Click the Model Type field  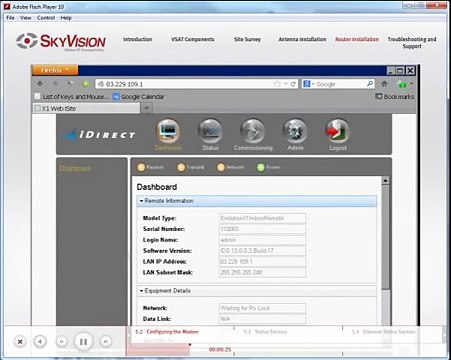click(262, 218)
